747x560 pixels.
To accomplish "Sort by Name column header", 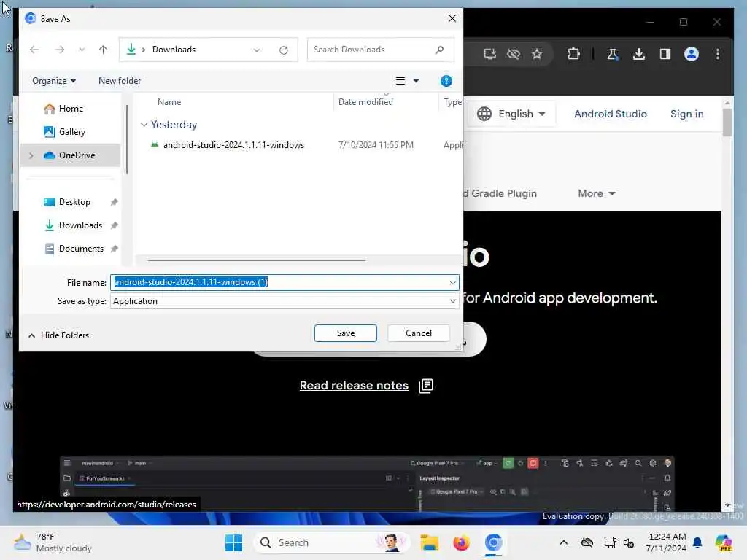I will click(169, 102).
